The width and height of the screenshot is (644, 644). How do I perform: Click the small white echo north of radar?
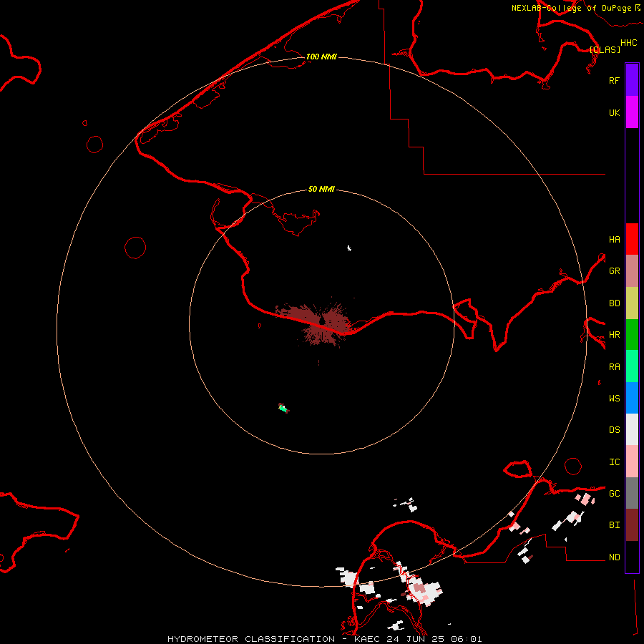pyautogui.click(x=348, y=248)
